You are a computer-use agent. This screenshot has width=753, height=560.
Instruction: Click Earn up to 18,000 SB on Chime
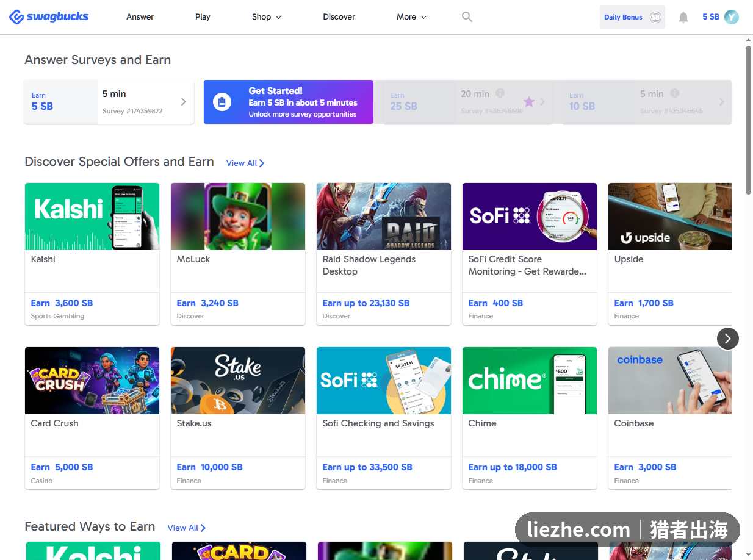click(x=513, y=467)
